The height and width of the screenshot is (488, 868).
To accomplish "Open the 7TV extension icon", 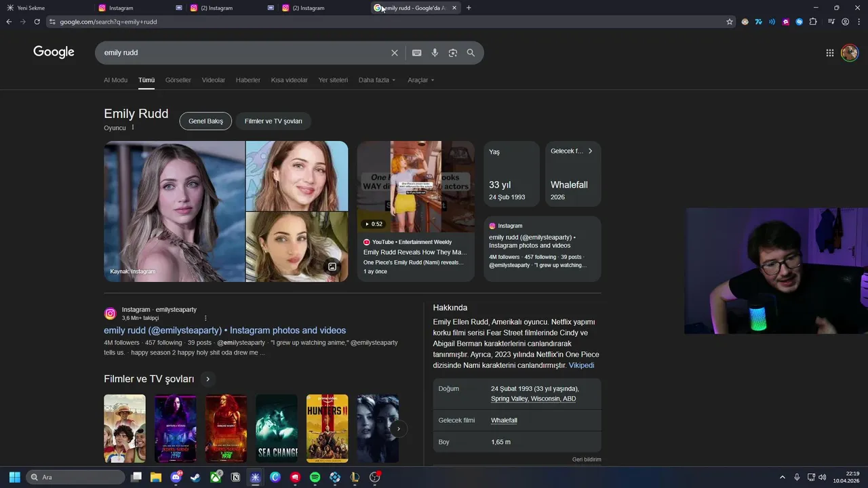I will tap(759, 22).
